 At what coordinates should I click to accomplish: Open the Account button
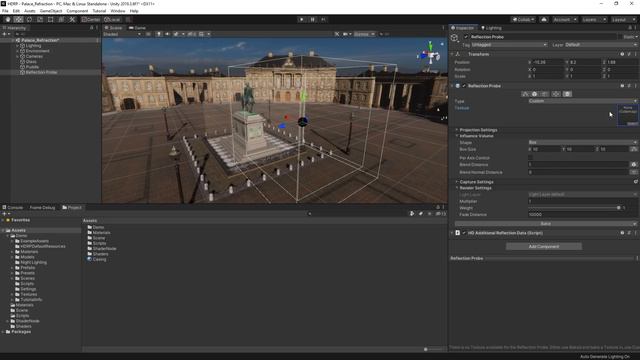564,19
